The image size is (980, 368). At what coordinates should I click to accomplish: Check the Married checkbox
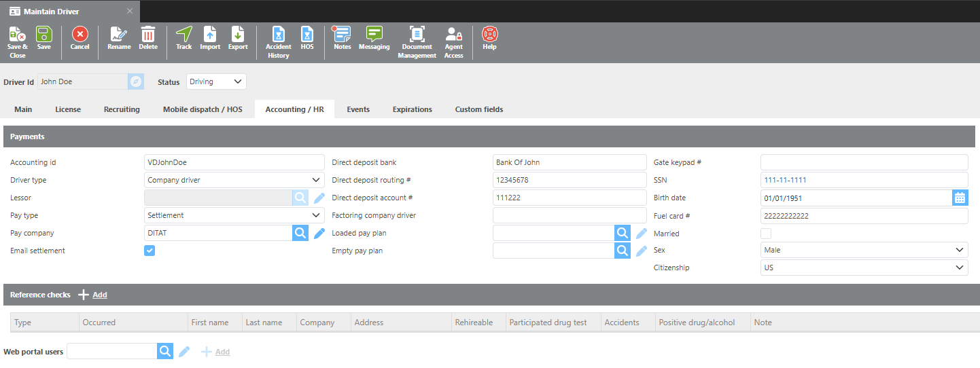click(x=766, y=234)
